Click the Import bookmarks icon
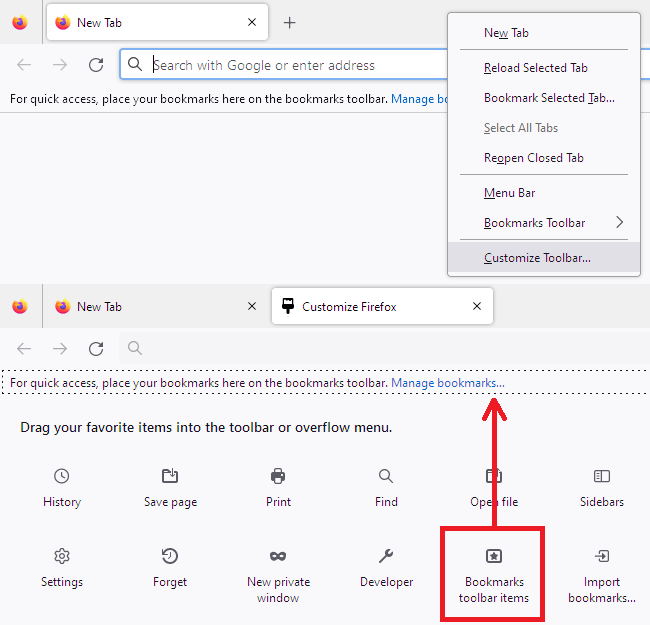The height and width of the screenshot is (625, 650). tap(602, 556)
